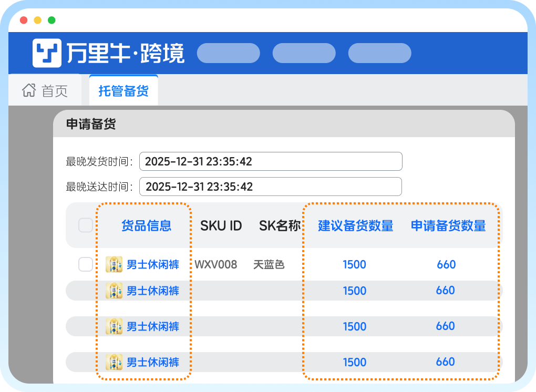The height and width of the screenshot is (392, 536).
Task: Click first row 男士休闲裤 product thumbnail
Action: coord(114,264)
